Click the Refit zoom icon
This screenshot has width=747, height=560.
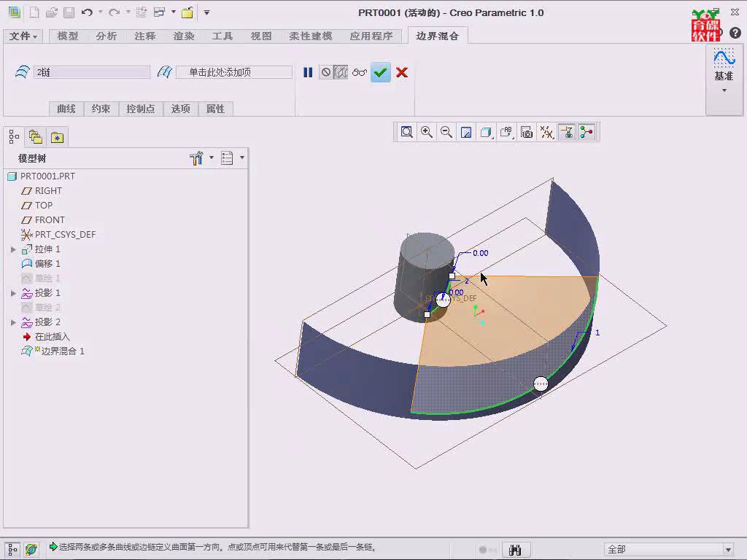tap(406, 132)
